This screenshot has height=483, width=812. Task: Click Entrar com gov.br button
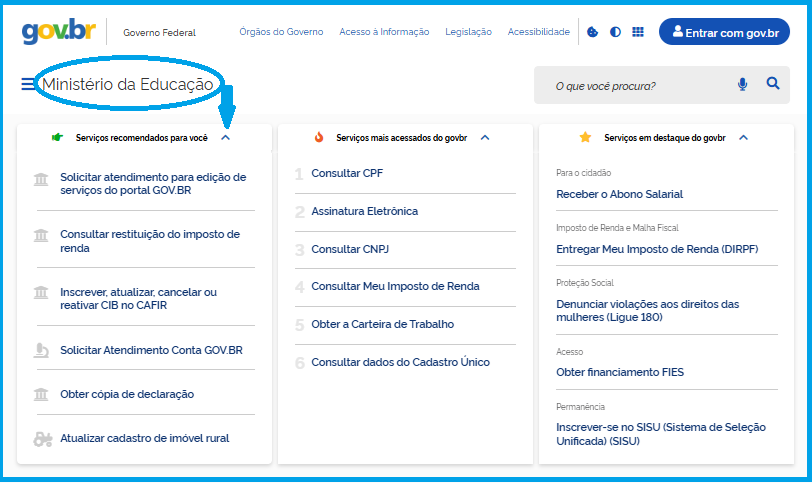pos(724,32)
